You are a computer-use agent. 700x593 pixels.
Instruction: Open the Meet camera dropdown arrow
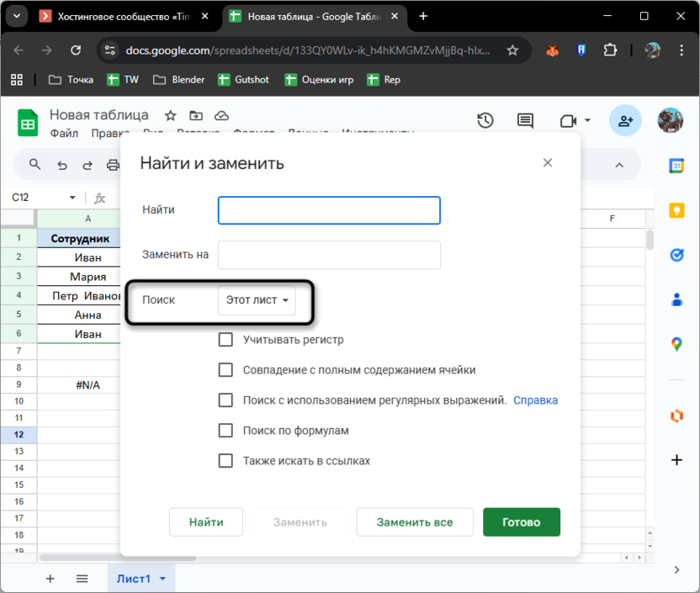[x=586, y=120]
